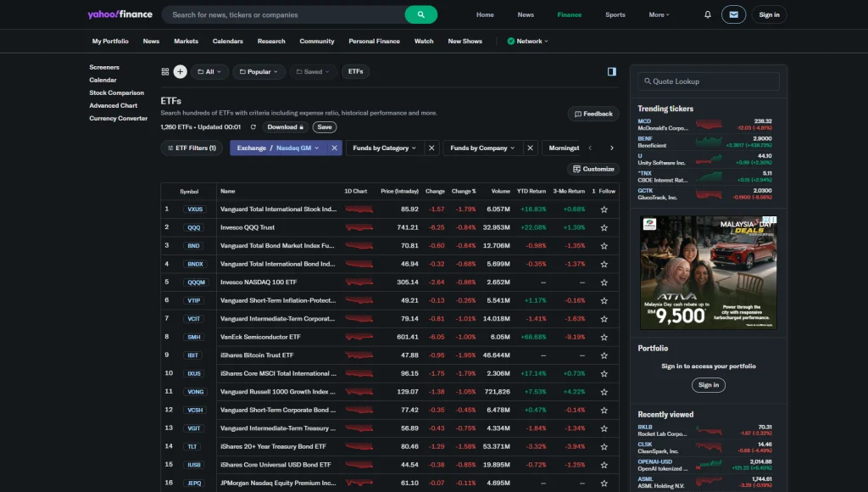Screen dimensions: 868x492
Task: Expand the Exchange Nasdaq GM filter
Action: [278, 148]
